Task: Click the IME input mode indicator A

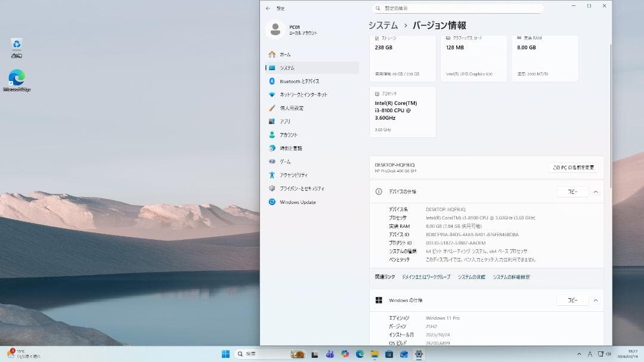Action: [x=590, y=354]
